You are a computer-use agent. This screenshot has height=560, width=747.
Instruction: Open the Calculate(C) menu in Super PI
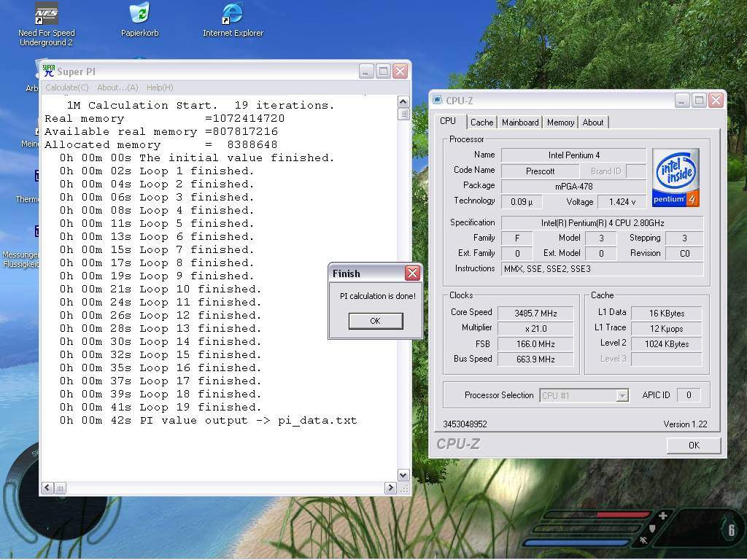(66, 87)
